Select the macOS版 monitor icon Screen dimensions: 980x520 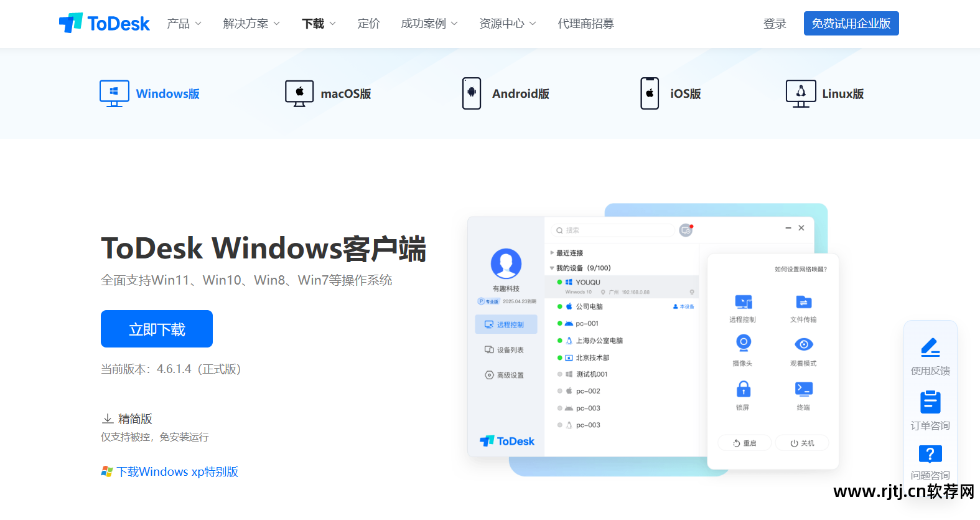[299, 93]
